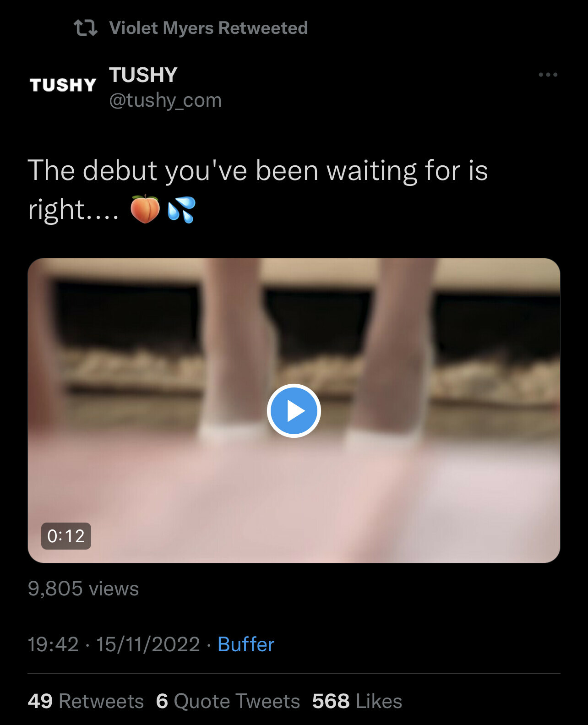This screenshot has height=725, width=588.
Task: Play the video with the blue play button
Action: coord(294,411)
